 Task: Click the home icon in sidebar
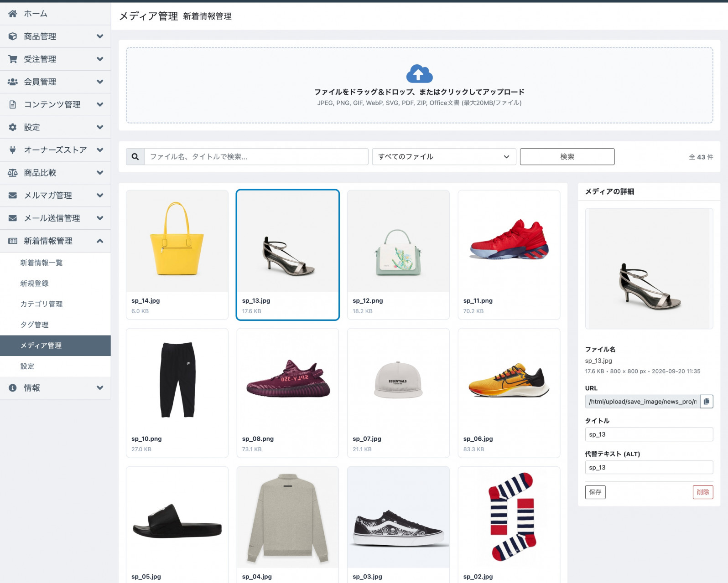[13, 14]
